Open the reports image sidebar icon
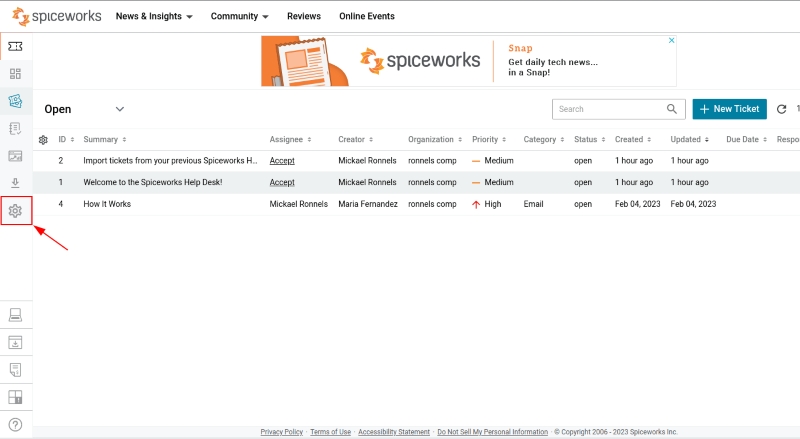 point(15,156)
